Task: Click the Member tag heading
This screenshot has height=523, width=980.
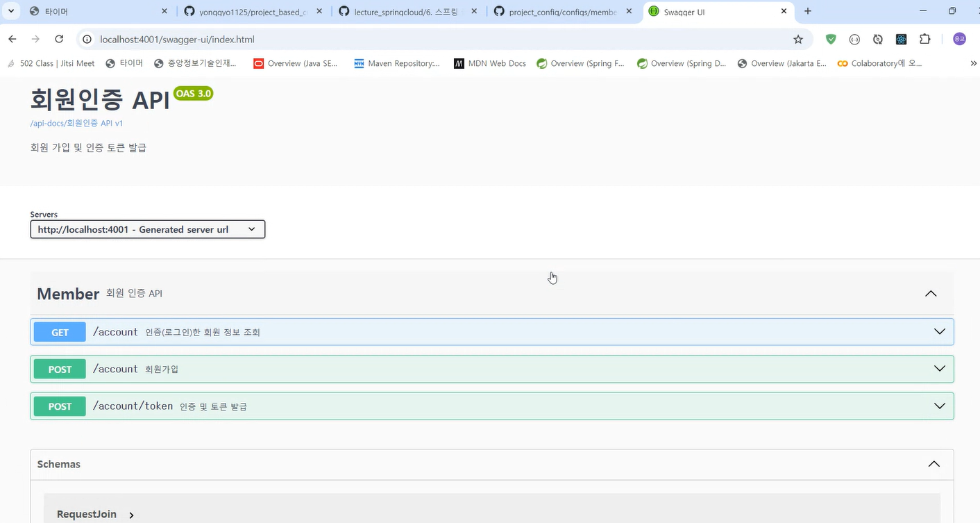Action: [68, 294]
